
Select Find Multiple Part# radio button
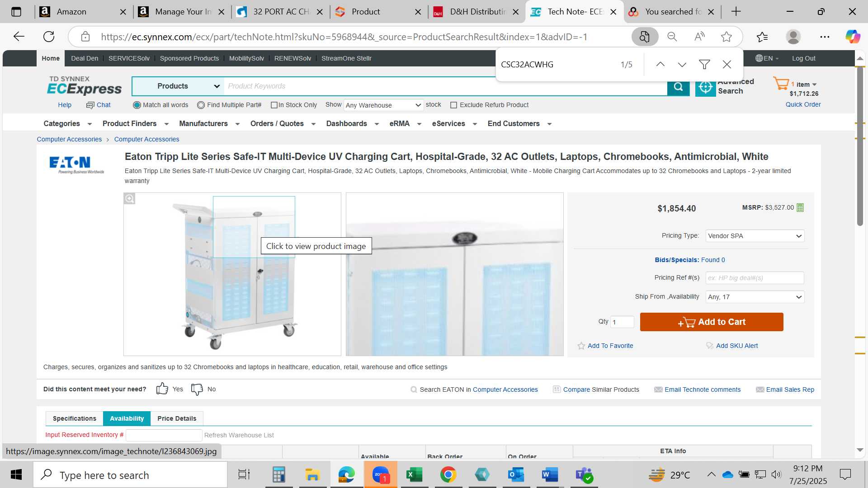coord(201,105)
